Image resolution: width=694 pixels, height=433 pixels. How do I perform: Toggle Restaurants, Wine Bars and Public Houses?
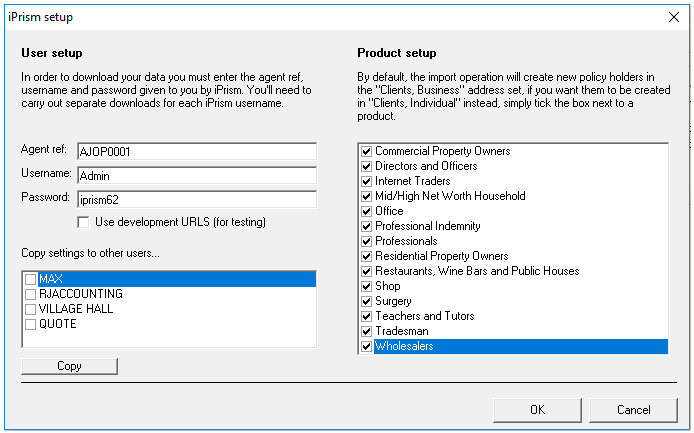click(366, 271)
